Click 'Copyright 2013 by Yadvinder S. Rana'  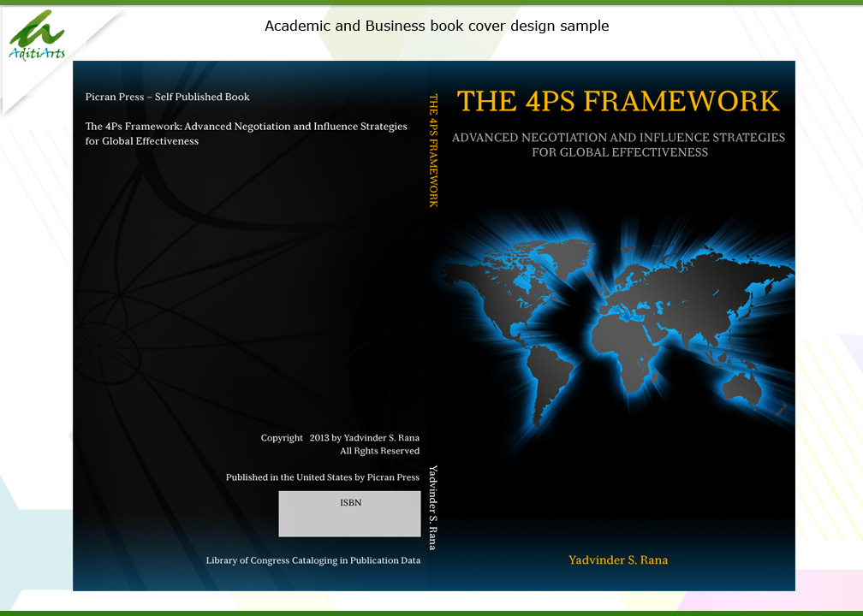coord(340,438)
